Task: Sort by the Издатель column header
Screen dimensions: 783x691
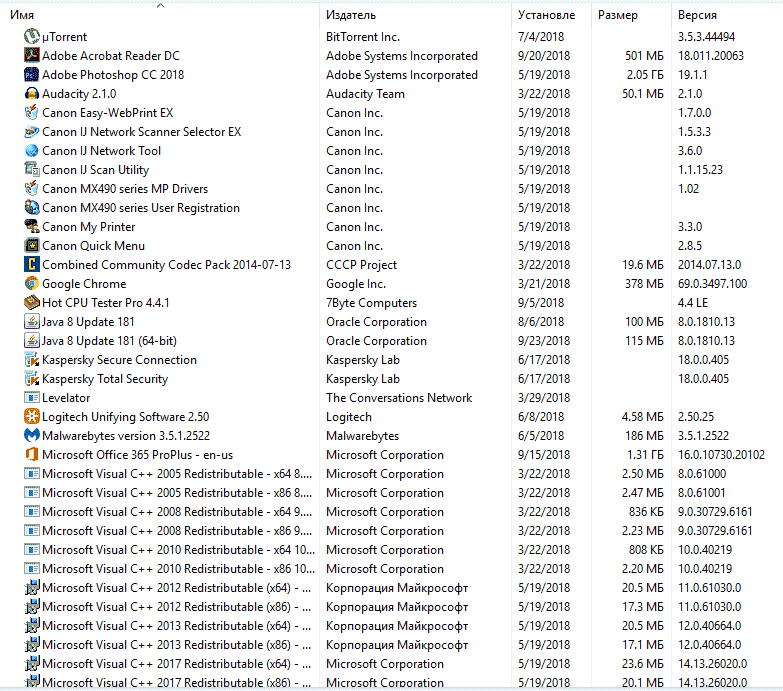Action: pyautogui.click(x=351, y=15)
